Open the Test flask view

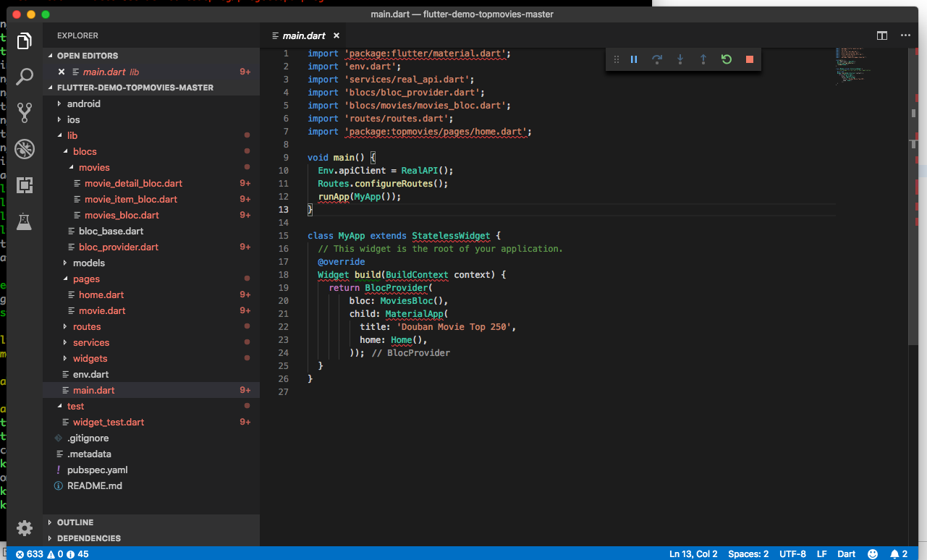(x=25, y=221)
